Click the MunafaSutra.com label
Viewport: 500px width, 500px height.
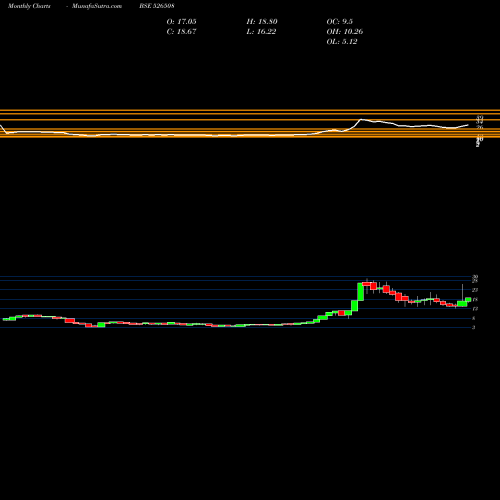97,6
